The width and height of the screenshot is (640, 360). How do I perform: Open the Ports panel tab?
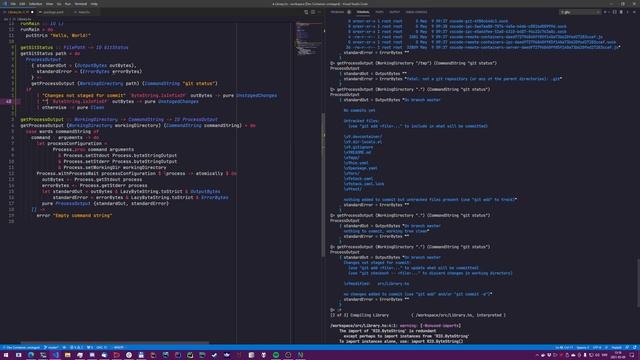click(x=380, y=12)
